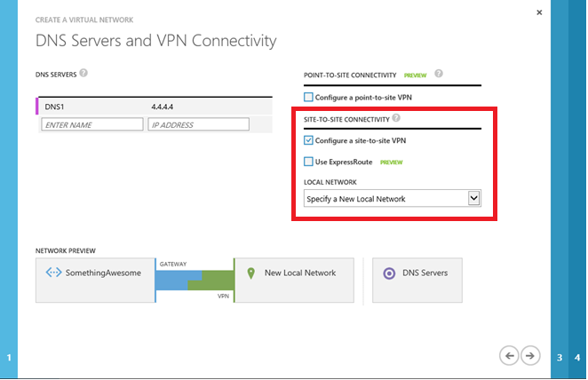Click help icon next to Site-to-Site Connectivity
This screenshot has width=588, height=380.
396,117
